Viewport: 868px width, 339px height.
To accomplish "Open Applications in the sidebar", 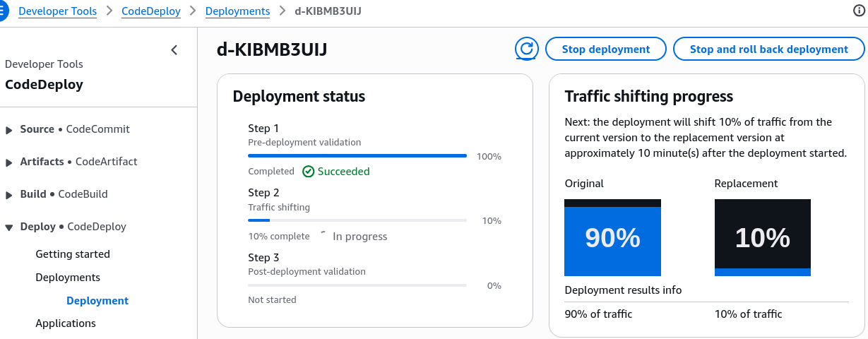I will tap(66, 323).
